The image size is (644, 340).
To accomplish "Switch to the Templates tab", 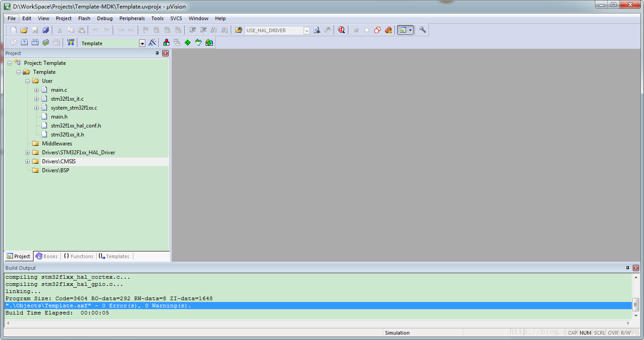I will pyautogui.click(x=114, y=256).
